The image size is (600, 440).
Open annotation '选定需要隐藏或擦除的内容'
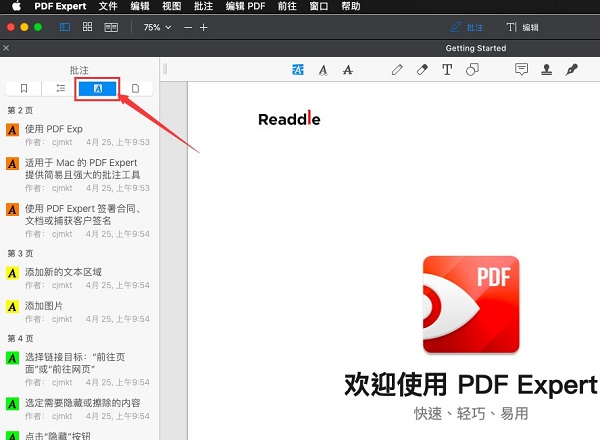coord(79,409)
